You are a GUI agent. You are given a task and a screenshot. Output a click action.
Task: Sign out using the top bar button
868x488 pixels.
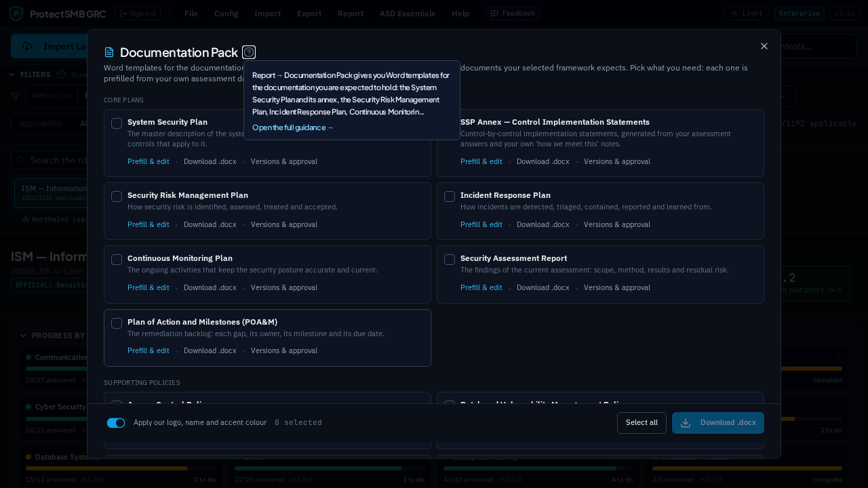point(138,14)
